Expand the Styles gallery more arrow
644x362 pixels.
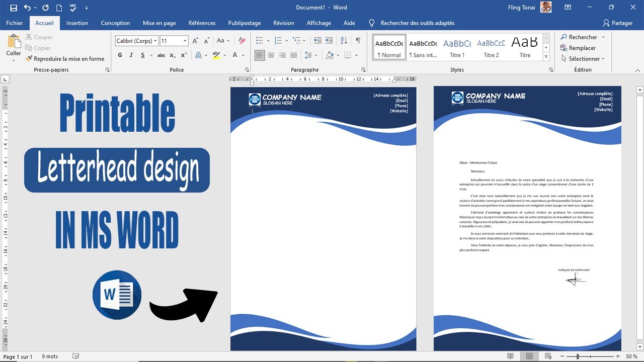point(546,57)
